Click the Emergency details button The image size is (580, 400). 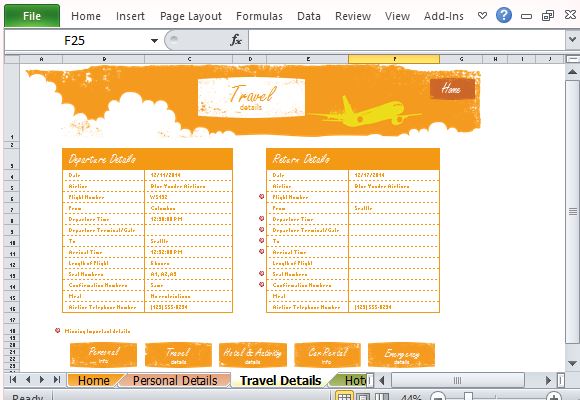pyautogui.click(x=401, y=355)
